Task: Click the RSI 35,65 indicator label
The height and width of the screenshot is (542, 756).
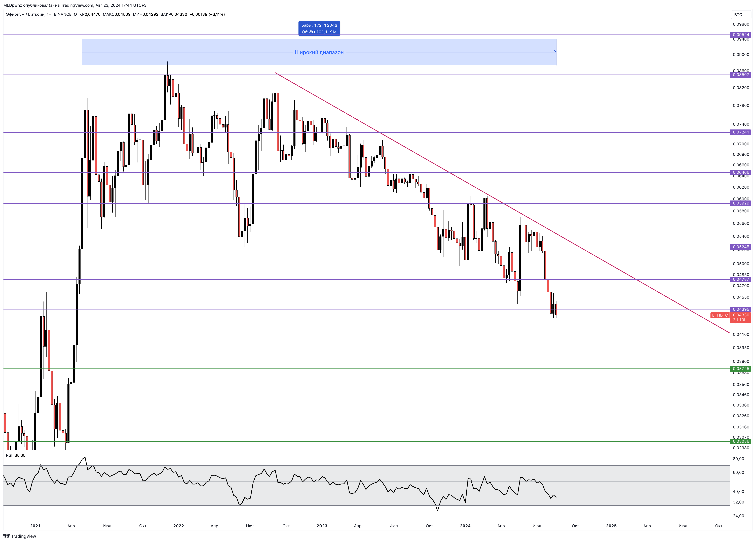Action: pos(16,455)
